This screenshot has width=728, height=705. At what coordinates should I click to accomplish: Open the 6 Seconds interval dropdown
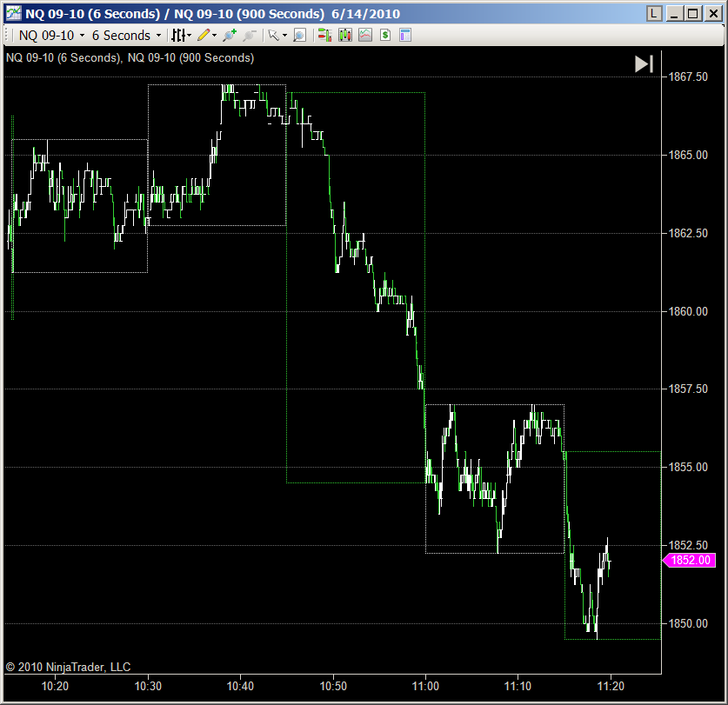(126, 36)
